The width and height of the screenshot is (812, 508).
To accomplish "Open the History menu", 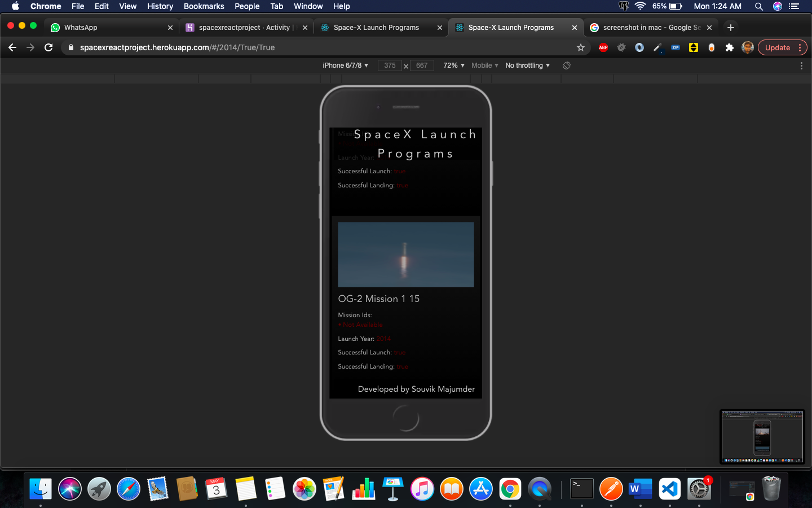I will point(160,6).
